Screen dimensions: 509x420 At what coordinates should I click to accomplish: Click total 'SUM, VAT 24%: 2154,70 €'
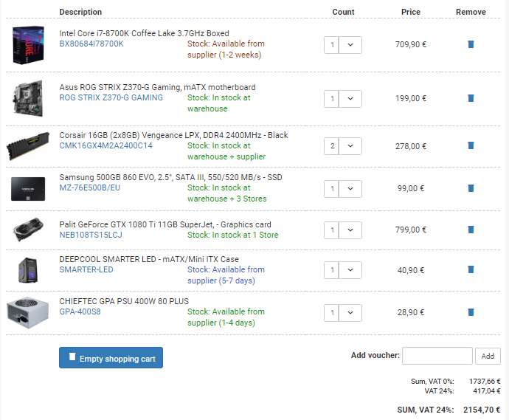pyautogui.click(x=449, y=410)
